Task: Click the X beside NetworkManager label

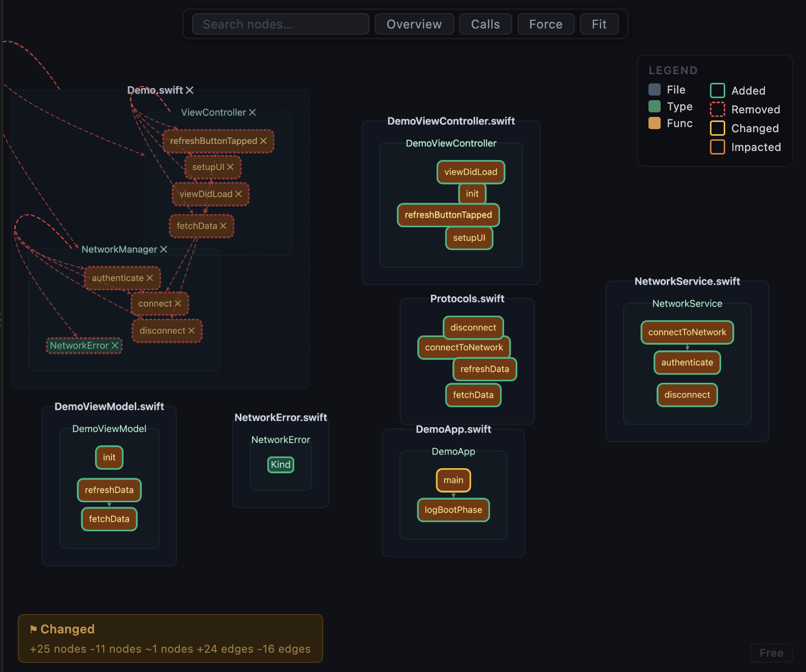Action: pos(164,249)
